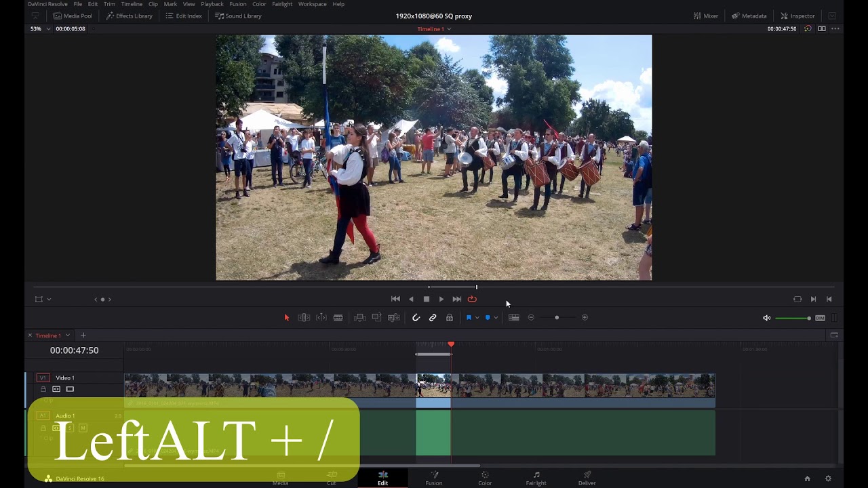Play the timeline in reverse
Screen dimensions: 868x488
pos(411,299)
